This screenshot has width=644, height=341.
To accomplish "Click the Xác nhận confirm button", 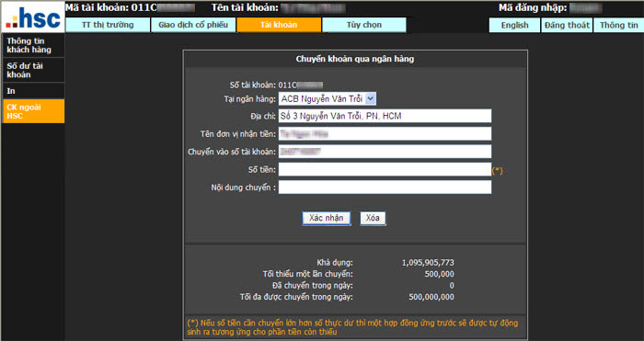I will (x=327, y=218).
